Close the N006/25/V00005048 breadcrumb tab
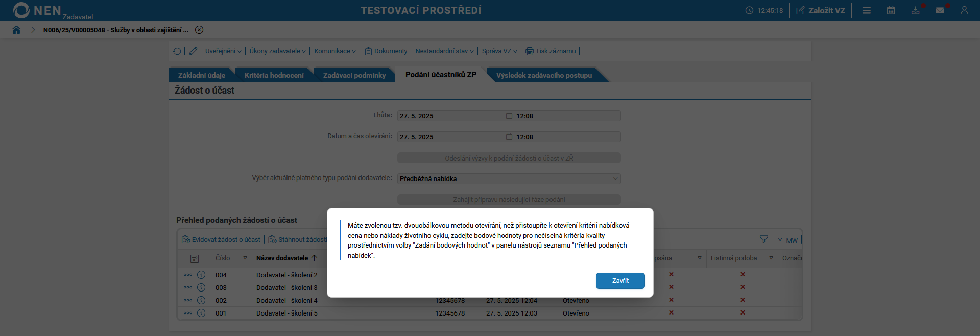Image resolution: width=980 pixels, height=336 pixels. (199, 30)
